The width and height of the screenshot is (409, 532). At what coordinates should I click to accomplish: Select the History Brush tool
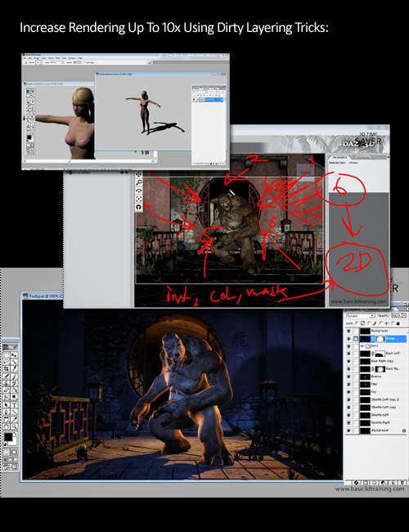point(14,383)
